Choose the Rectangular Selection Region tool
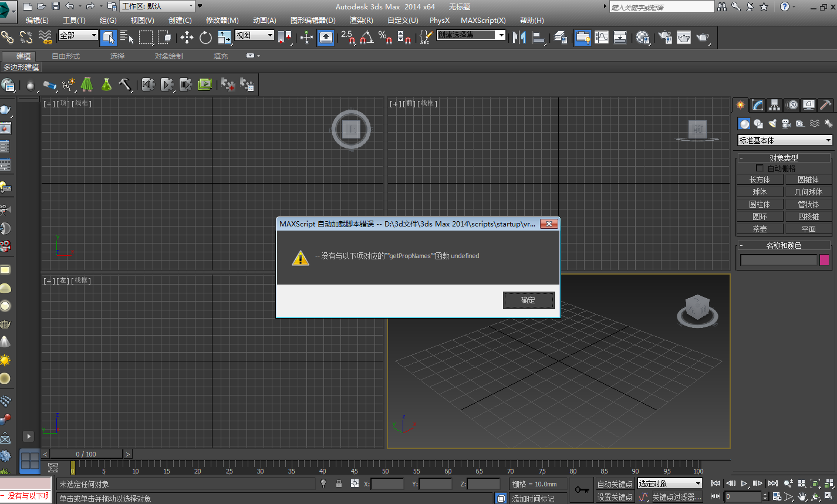 pyautogui.click(x=146, y=38)
